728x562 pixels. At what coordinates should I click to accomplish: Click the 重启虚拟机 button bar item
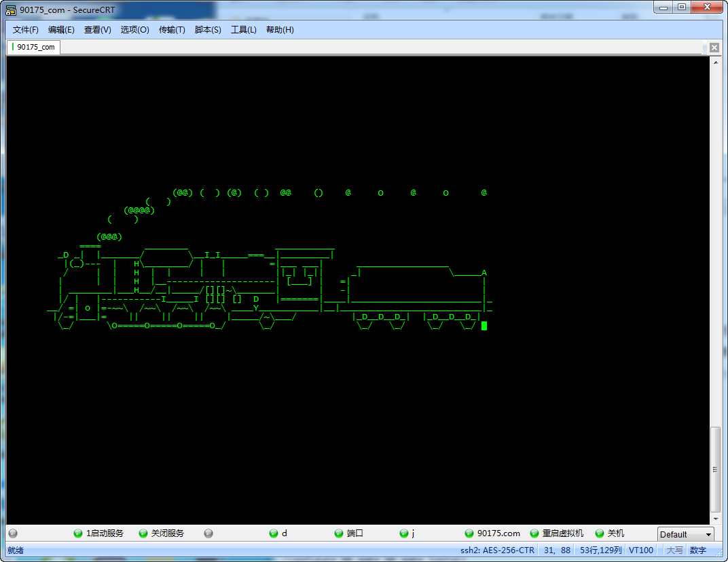tap(557, 533)
